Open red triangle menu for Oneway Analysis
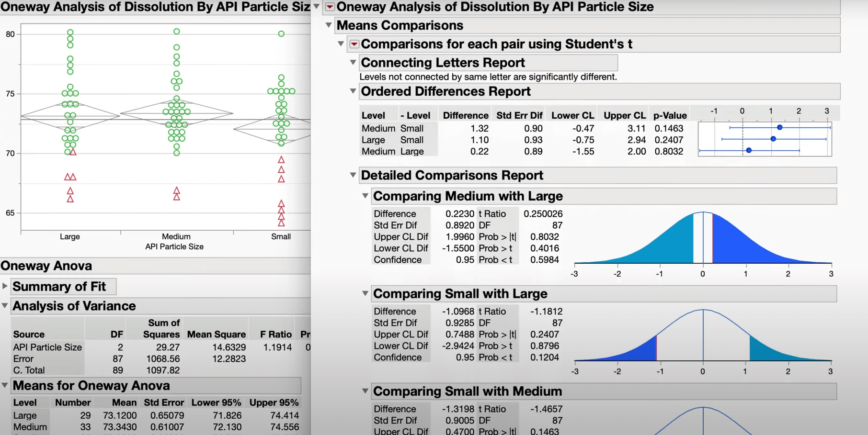 coord(330,7)
